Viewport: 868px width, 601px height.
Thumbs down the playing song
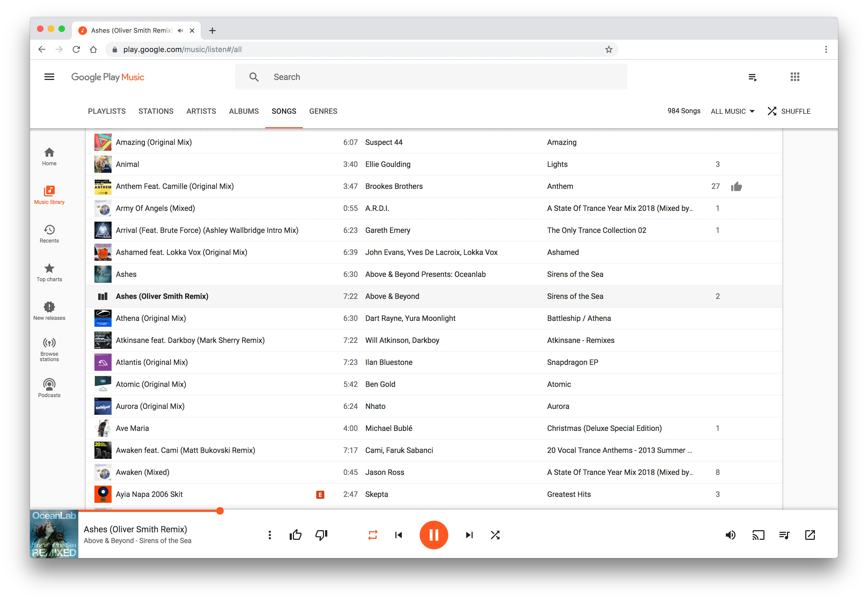[321, 535]
